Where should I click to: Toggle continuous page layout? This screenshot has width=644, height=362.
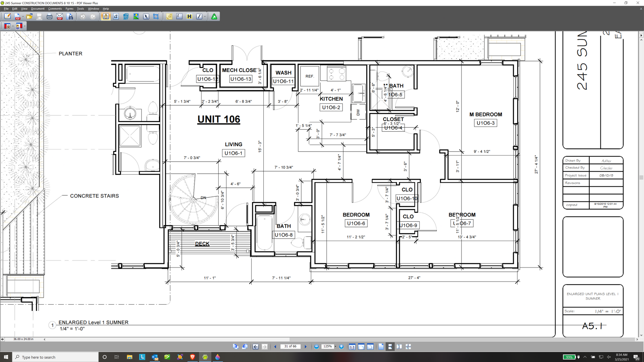pyautogui.click(x=390, y=347)
